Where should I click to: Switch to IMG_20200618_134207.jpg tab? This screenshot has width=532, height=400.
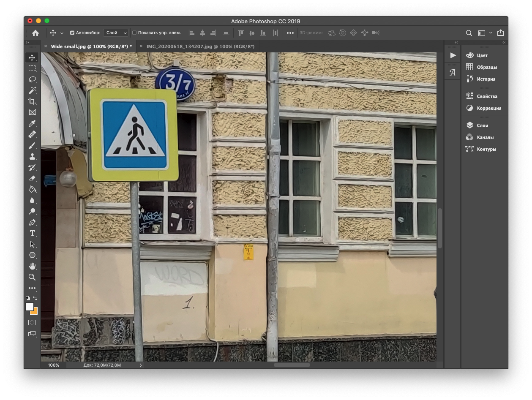[200, 46]
